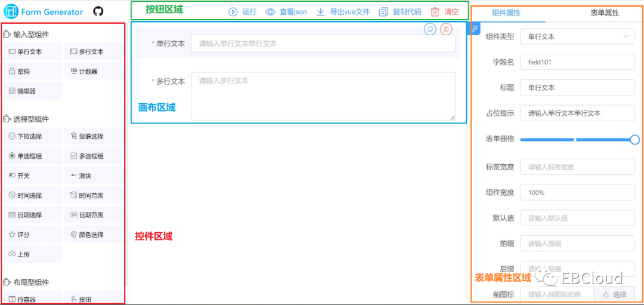Click the GitHub icon in the header

point(98,11)
